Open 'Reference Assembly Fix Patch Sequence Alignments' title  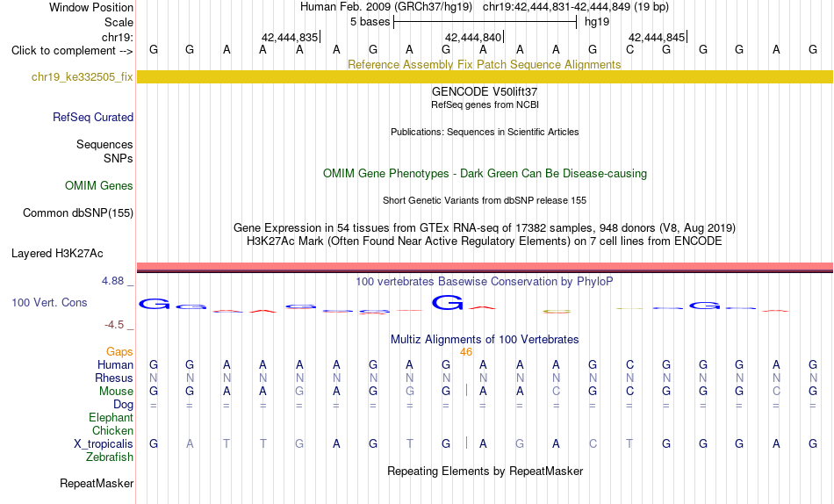click(x=485, y=64)
